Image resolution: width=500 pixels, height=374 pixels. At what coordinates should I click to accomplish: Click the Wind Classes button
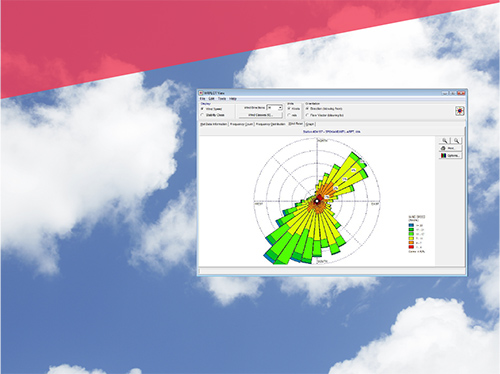(261, 115)
